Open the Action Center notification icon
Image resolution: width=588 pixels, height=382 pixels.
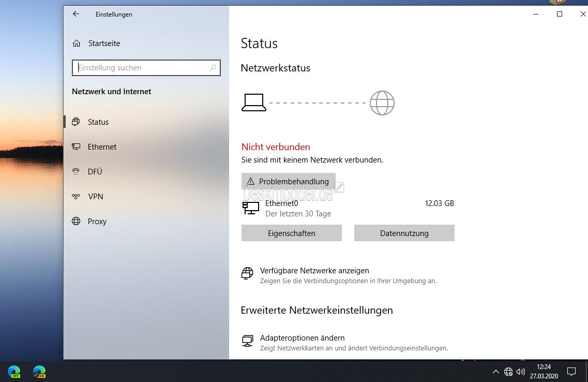coord(571,372)
